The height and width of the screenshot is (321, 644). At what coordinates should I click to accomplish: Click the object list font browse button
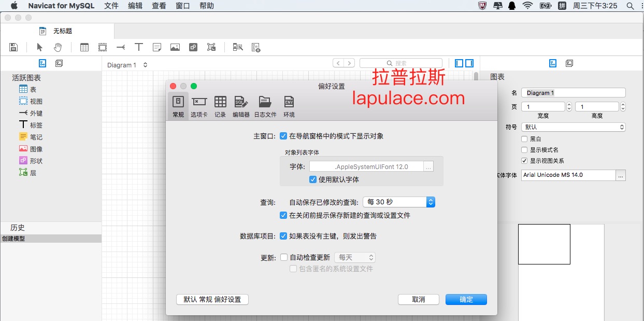[x=428, y=166]
